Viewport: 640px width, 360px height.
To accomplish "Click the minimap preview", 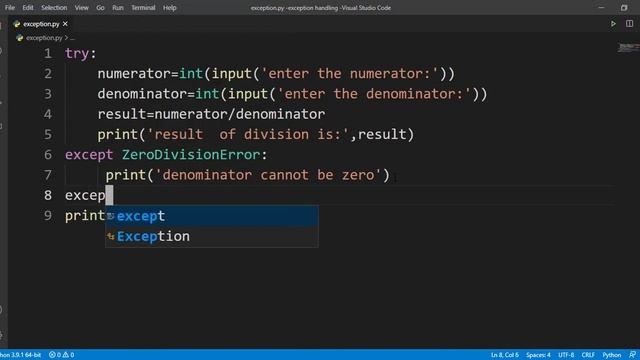I will click(628, 48).
